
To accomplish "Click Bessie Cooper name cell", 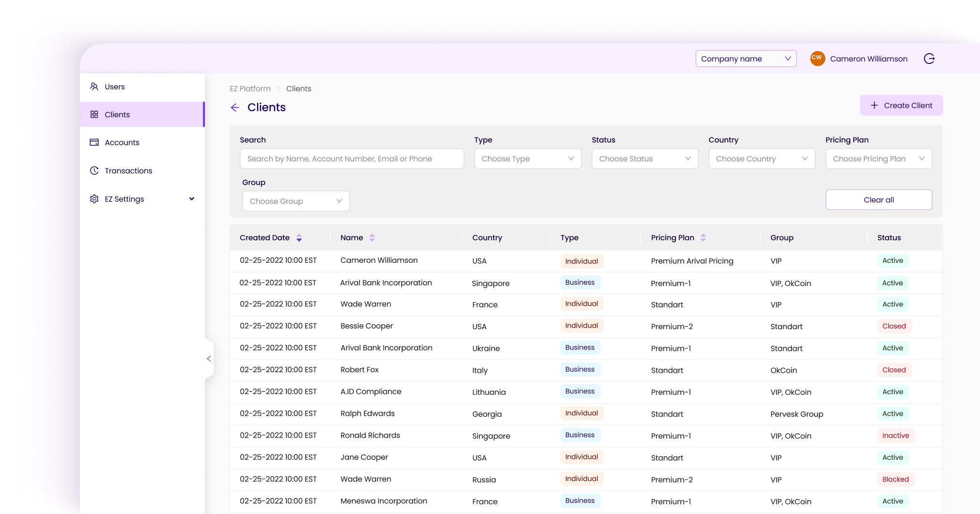I will tap(366, 326).
